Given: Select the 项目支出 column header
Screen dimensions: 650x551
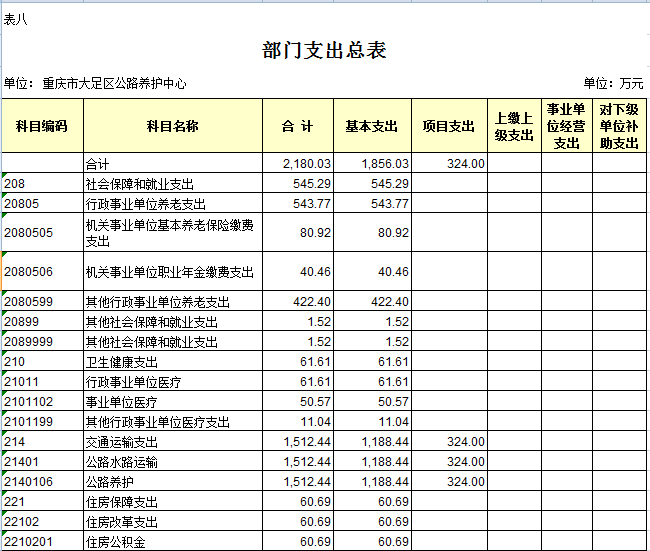Looking at the screenshot, I should (449, 126).
